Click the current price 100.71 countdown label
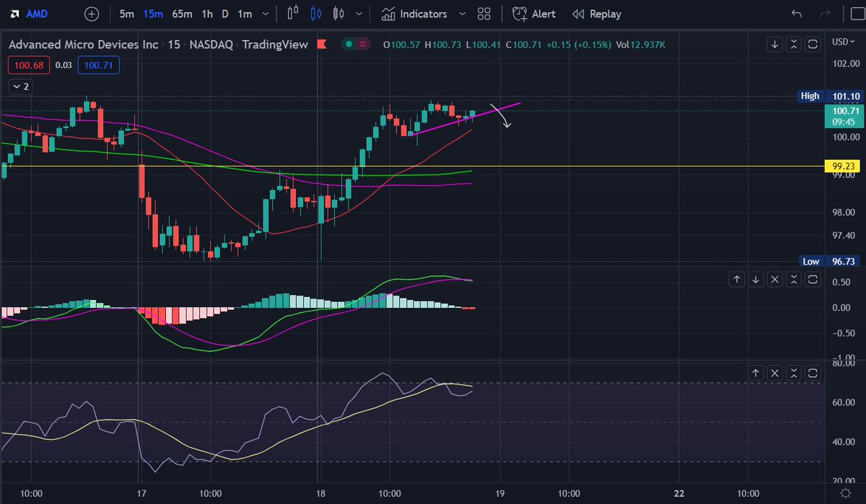 coord(843,116)
